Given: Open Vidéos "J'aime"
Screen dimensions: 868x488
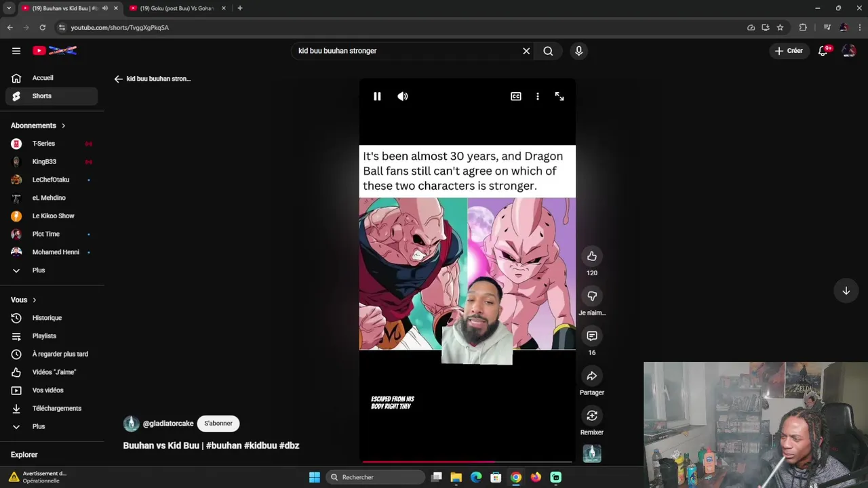Looking at the screenshot, I should pyautogui.click(x=52, y=372).
